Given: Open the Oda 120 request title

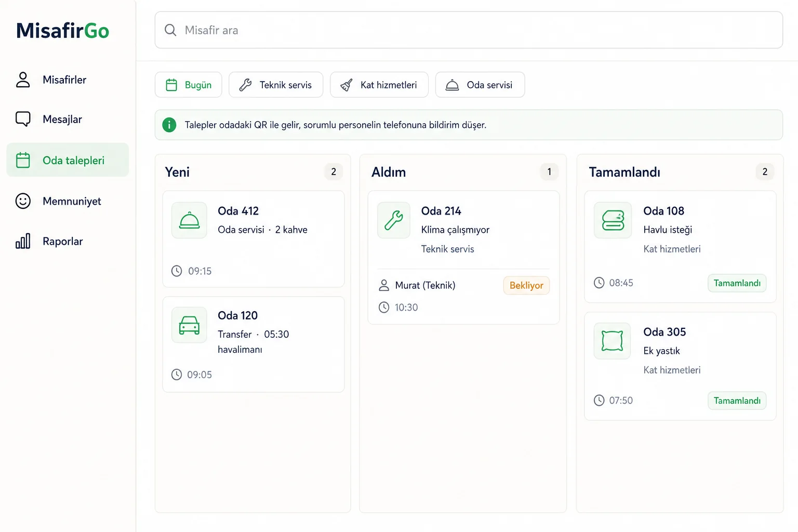Looking at the screenshot, I should pos(238,315).
